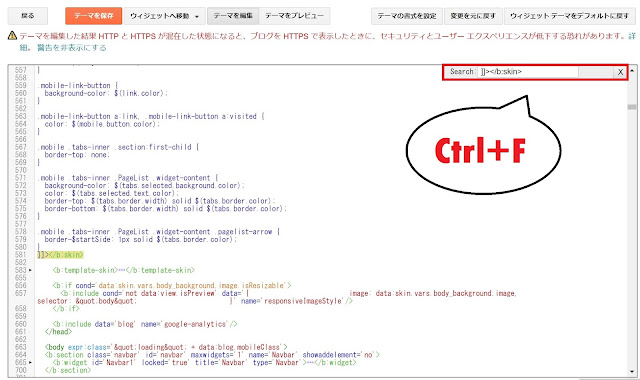Click .mobile-link-button a:link selector line
Viewport: 640px width, 380px height.
[151, 116]
